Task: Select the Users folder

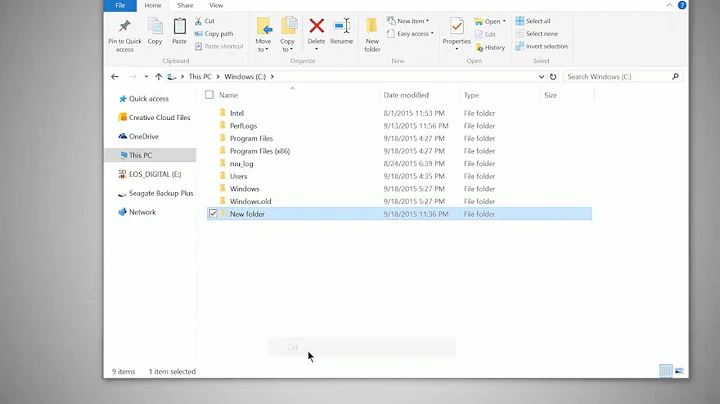Action: coord(238,176)
